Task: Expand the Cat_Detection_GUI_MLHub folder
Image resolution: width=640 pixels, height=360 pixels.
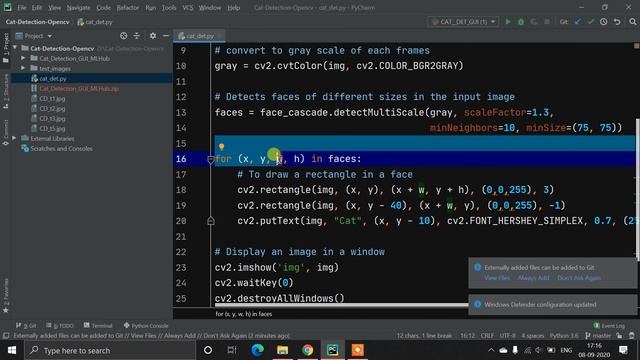Action: [x=23, y=58]
